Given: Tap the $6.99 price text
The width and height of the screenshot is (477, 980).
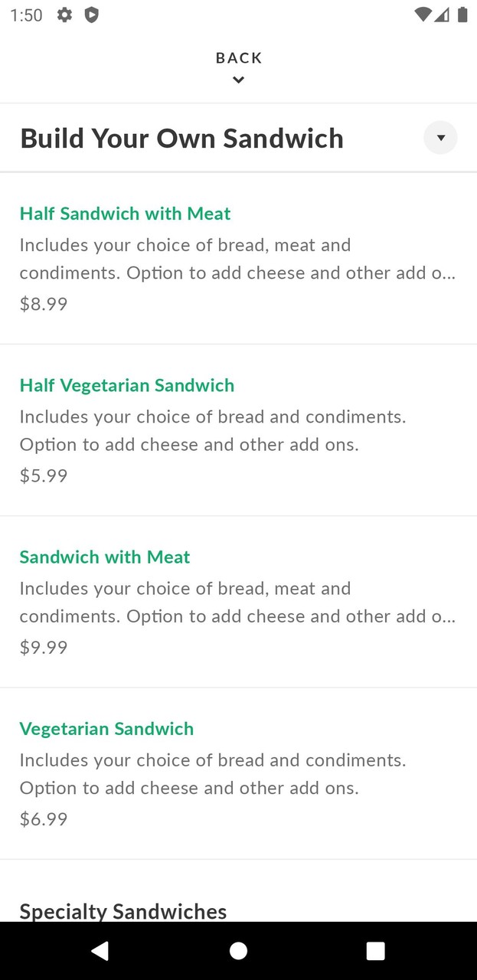Looking at the screenshot, I should click(44, 818).
